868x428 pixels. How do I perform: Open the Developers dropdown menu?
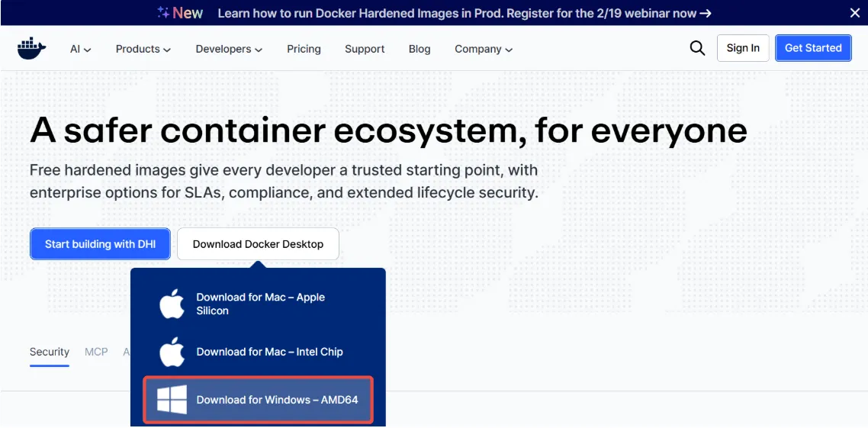tap(229, 49)
